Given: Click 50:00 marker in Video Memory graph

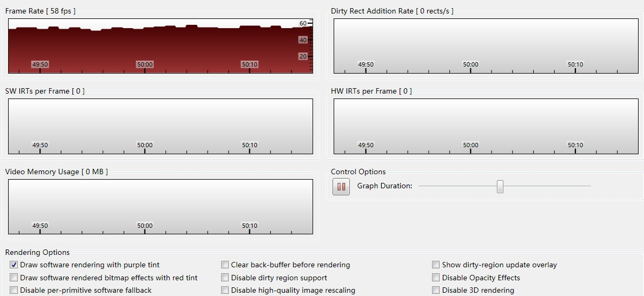Looking at the screenshot, I should tap(144, 226).
